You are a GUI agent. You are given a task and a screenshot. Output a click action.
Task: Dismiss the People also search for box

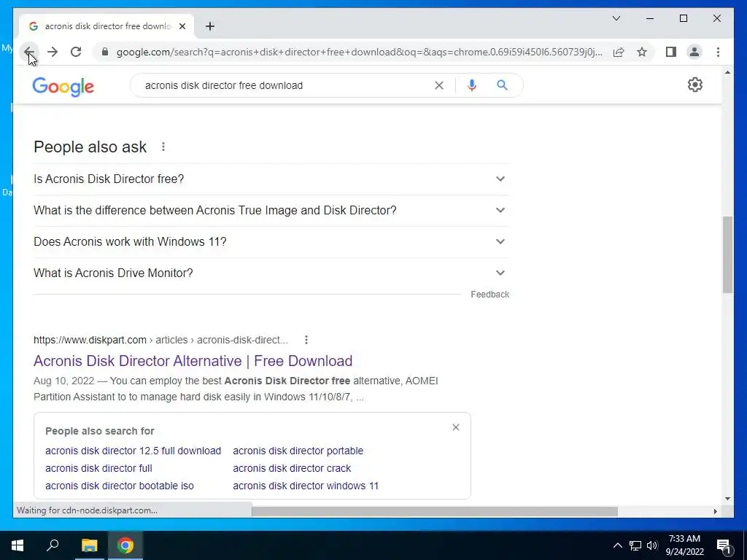455,427
